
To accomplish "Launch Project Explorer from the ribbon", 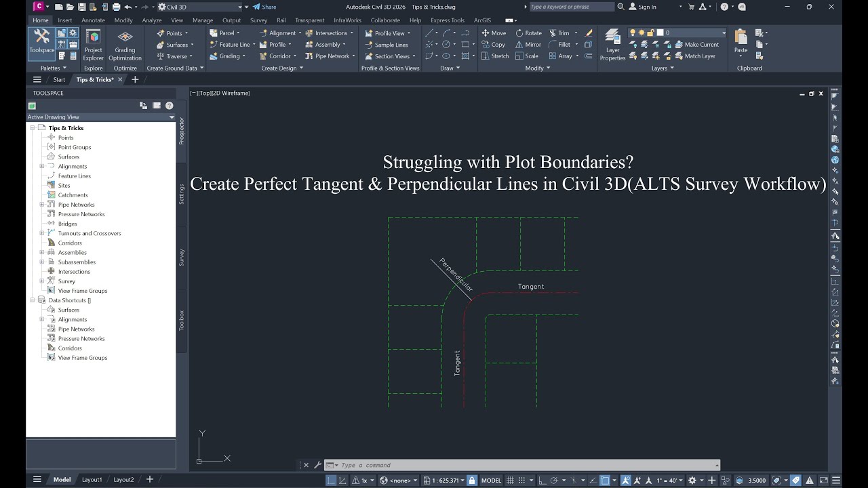I will [x=94, y=45].
